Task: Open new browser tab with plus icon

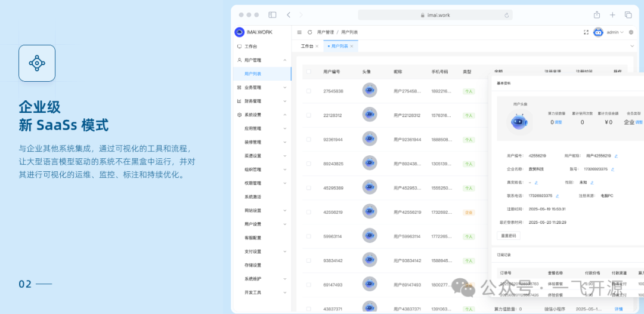Action: pyautogui.click(x=612, y=15)
